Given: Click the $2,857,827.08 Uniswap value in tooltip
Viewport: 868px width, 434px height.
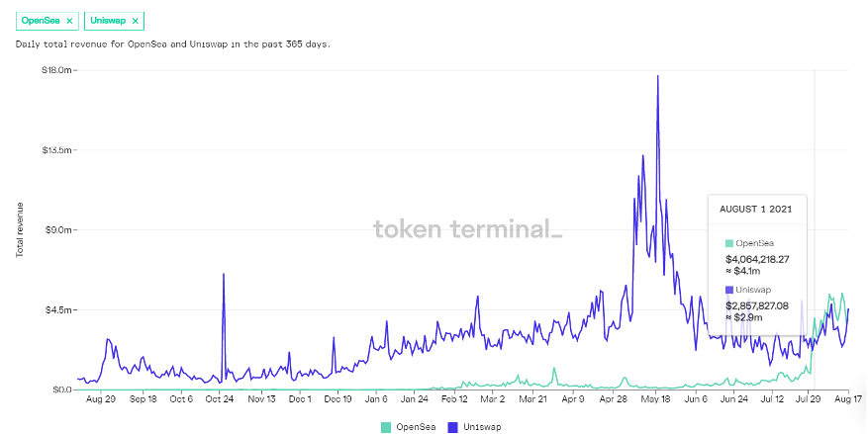Looking at the screenshot, I should pos(757,305).
